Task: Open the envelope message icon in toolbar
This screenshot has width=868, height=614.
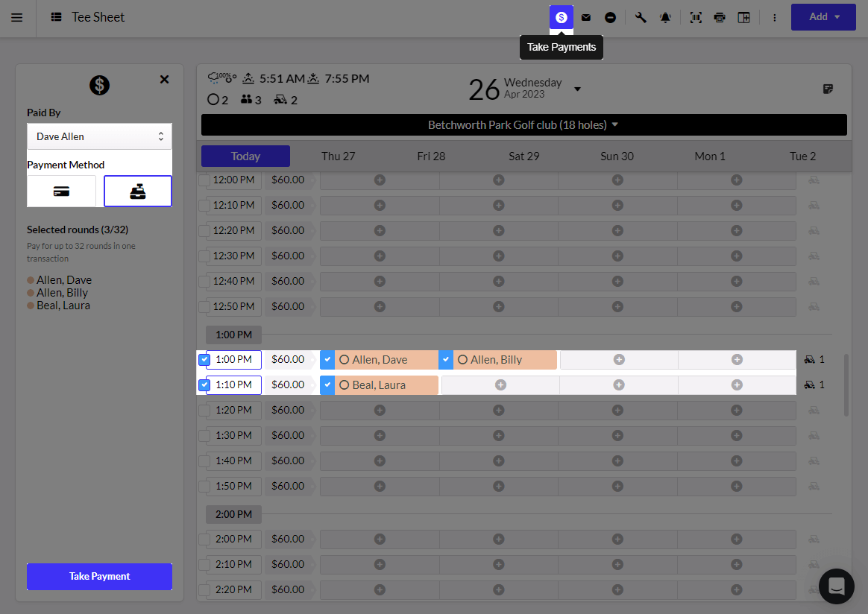Action: point(585,18)
